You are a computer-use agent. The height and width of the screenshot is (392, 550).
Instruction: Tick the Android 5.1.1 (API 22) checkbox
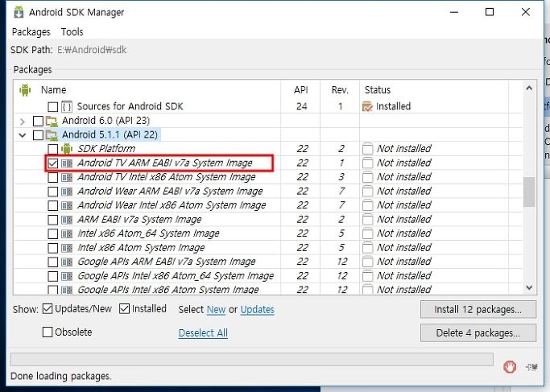(x=38, y=135)
